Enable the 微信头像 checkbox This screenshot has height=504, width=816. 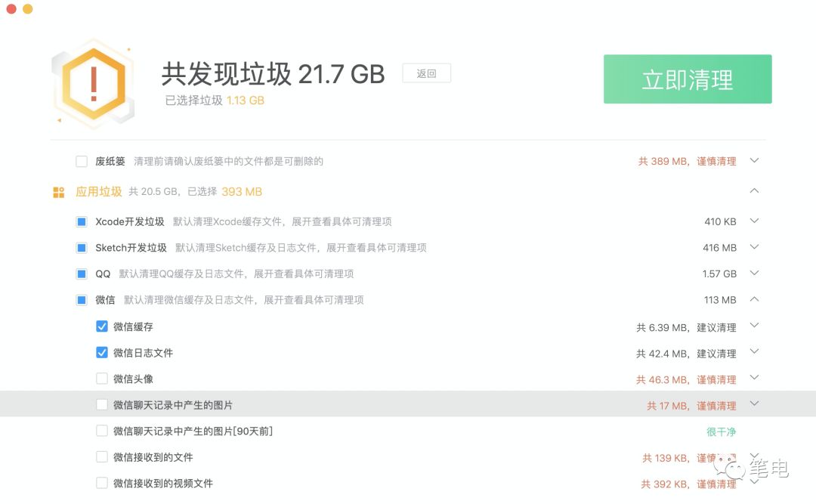pos(102,379)
